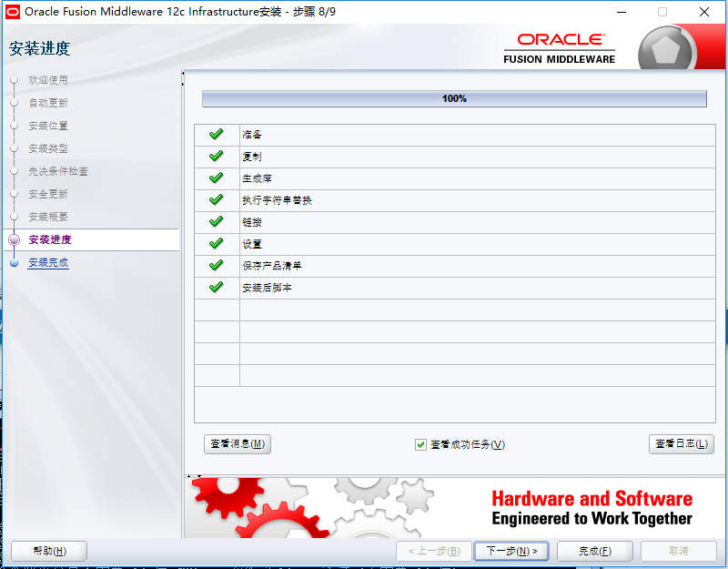Click green checkmark beside 链接
The width and height of the screenshot is (728, 569).
point(216,221)
